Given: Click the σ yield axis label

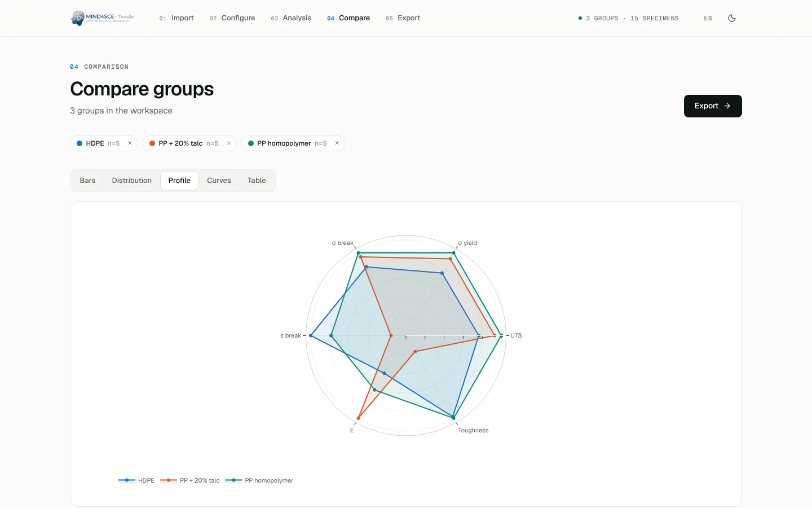Looking at the screenshot, I should [467, 243].
